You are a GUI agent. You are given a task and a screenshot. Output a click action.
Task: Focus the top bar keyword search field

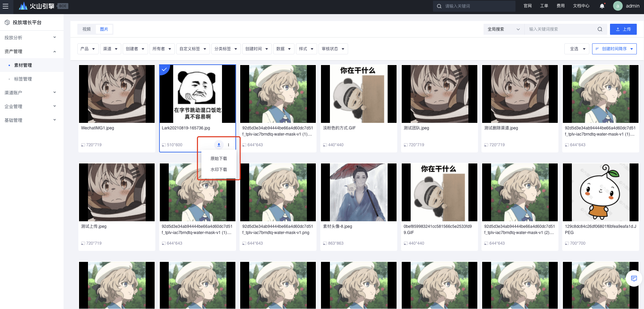click(474, 6)
